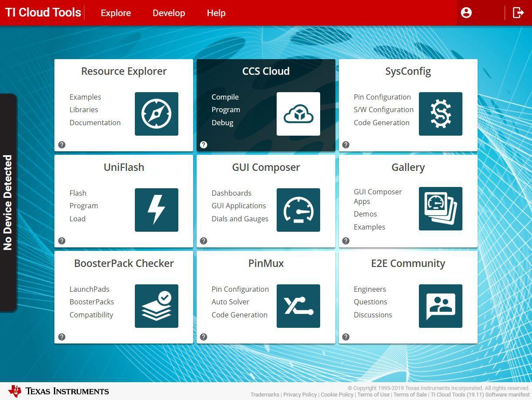This screenshot has height=400, width=532.
Task: Click Demos in Gallery tile
Action: [x=365, y=214]
